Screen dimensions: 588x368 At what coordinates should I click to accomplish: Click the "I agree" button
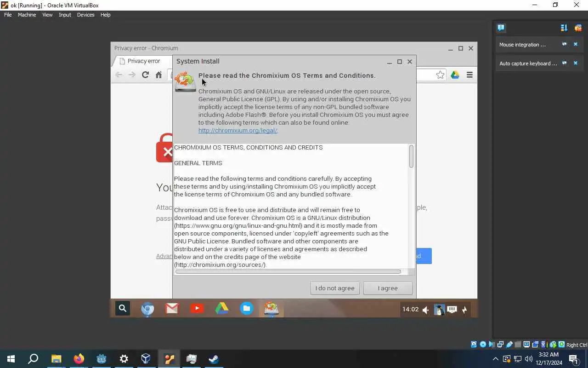388,288
